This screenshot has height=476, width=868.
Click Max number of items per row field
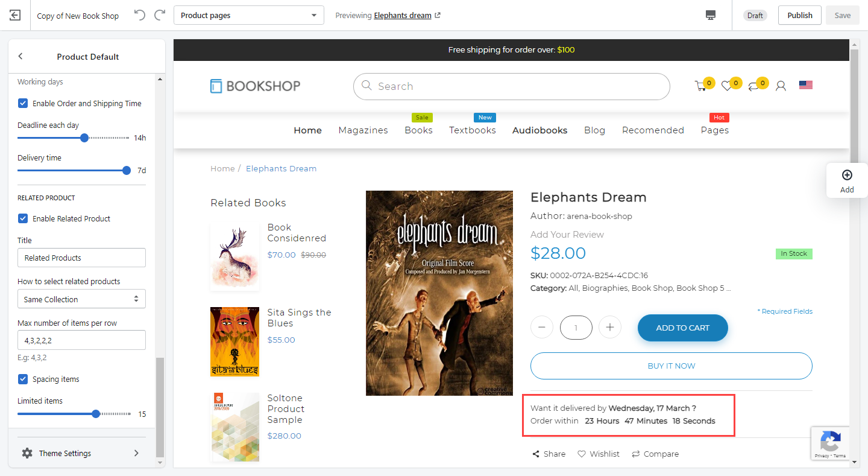point(81,340)
